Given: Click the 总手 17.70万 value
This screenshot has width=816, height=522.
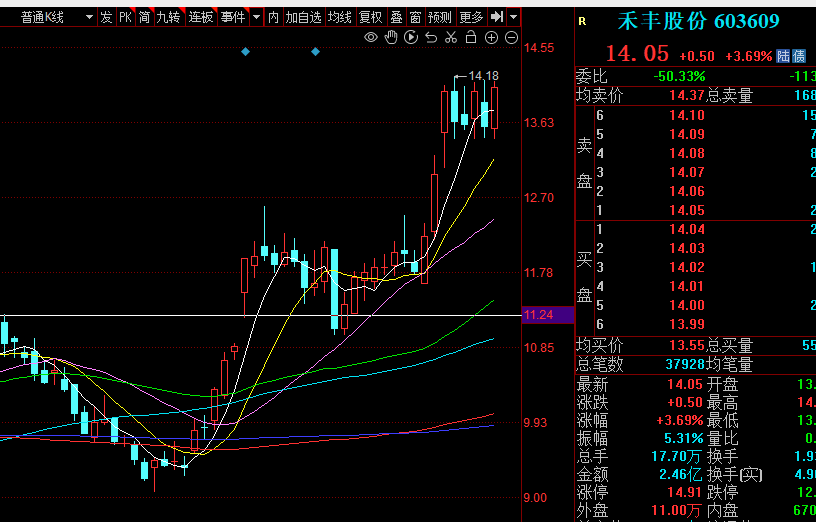Looking at the screenshot, I should point(677,456).
